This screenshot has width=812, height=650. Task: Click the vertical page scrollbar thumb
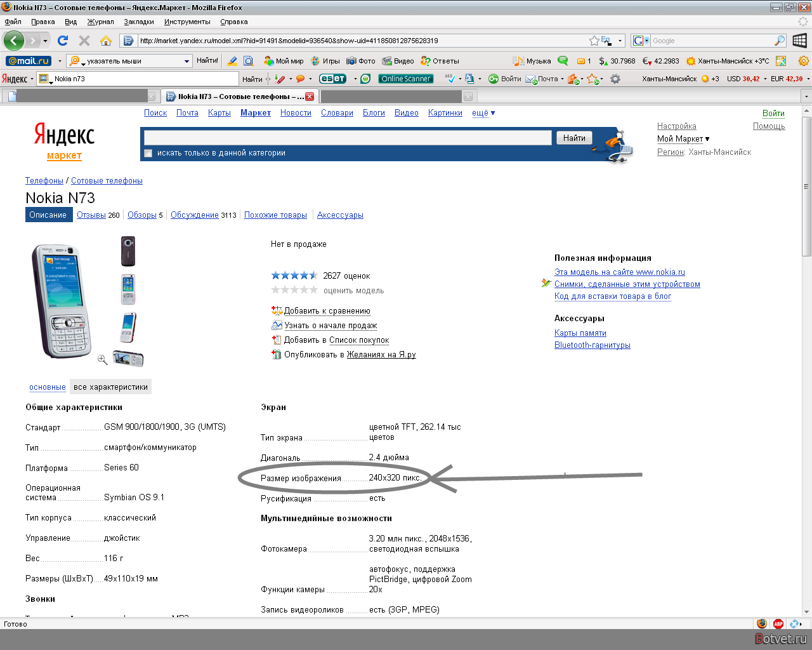click(x=807, y=185)
